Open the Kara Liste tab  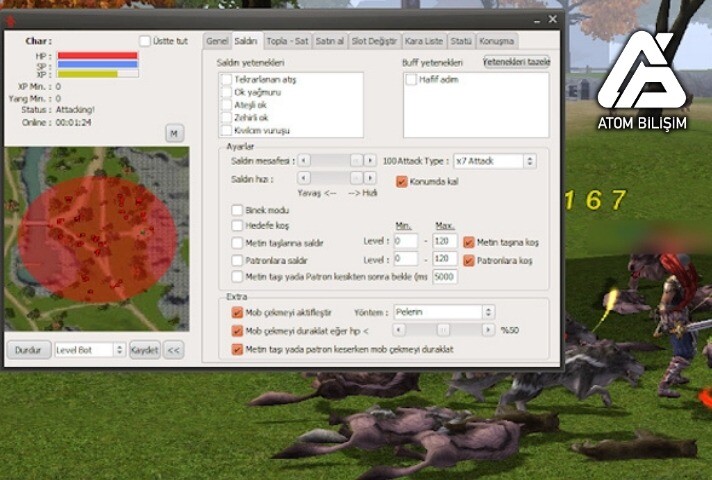(424, 41)
